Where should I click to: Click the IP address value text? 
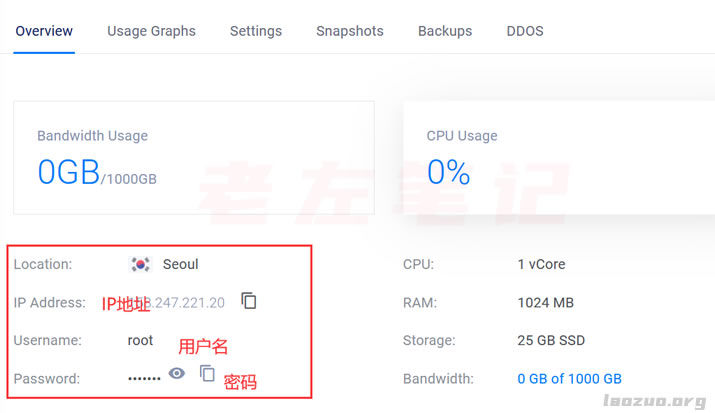[180, 303]
